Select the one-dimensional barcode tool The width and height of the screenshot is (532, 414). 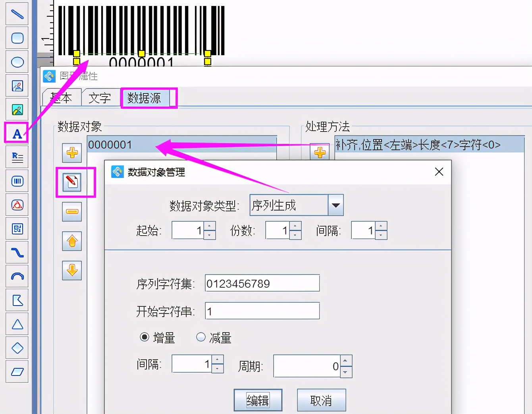(x=17, y=181)
